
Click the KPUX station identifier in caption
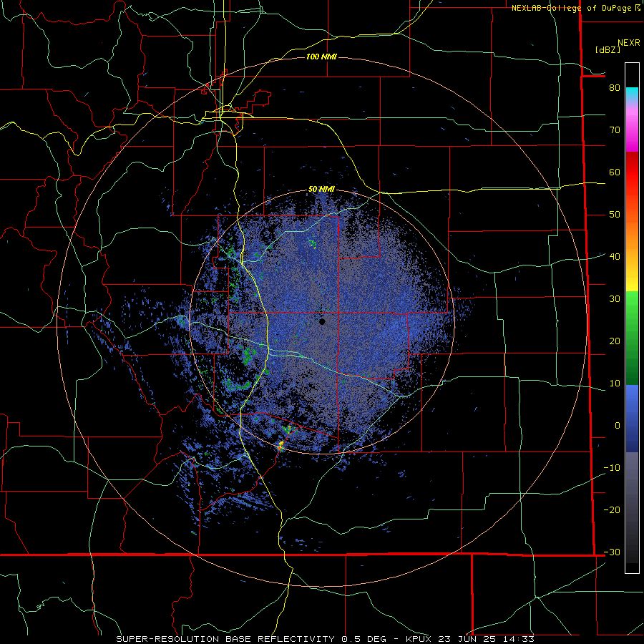point(420,639)
